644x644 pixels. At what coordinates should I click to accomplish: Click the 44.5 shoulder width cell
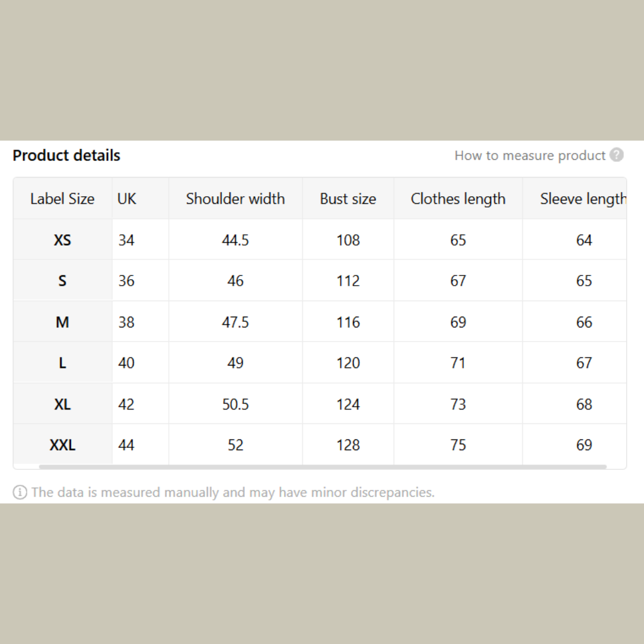click(236, 240)
